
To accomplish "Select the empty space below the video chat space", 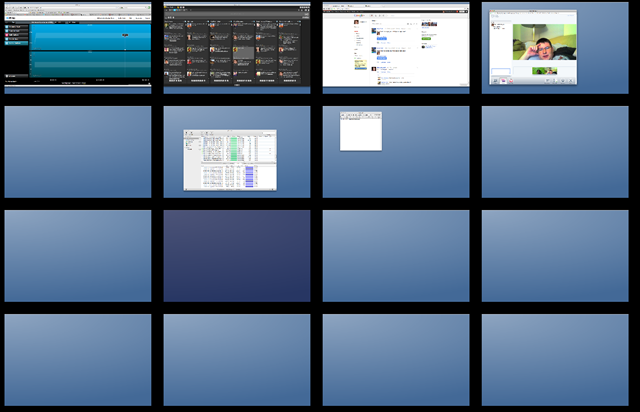I will pos(555,152).
